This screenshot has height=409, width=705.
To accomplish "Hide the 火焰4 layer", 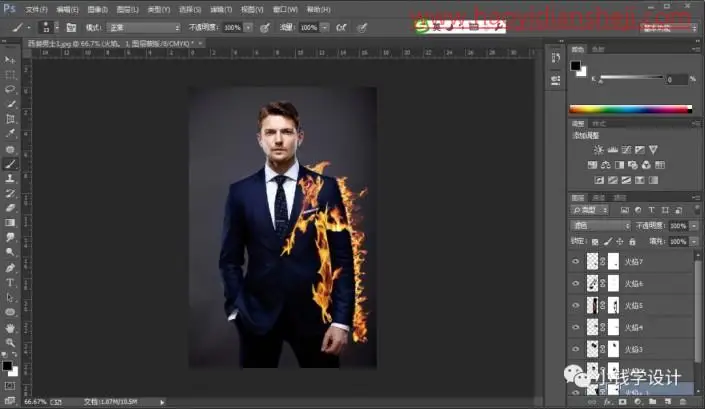I will coord(576,327).
